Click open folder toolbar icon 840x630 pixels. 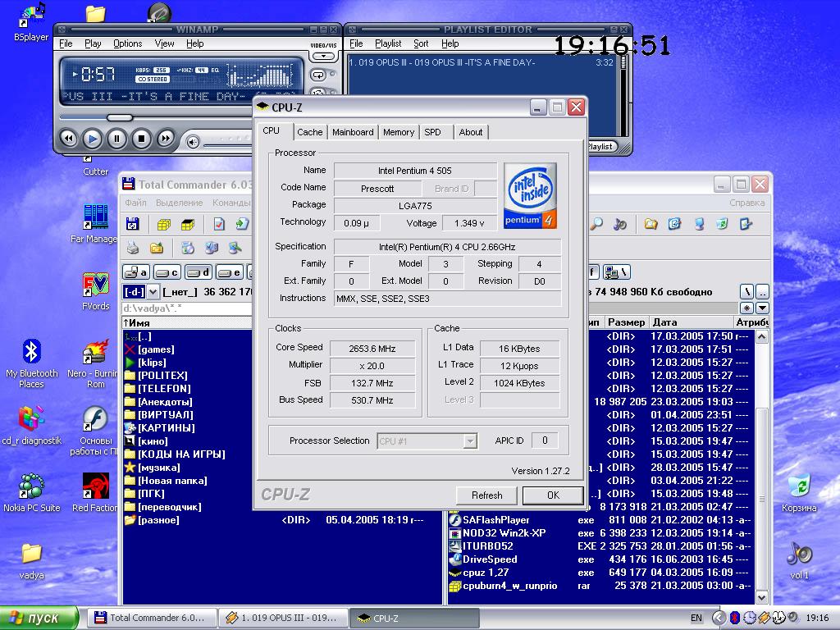click(x=651, y=224)
